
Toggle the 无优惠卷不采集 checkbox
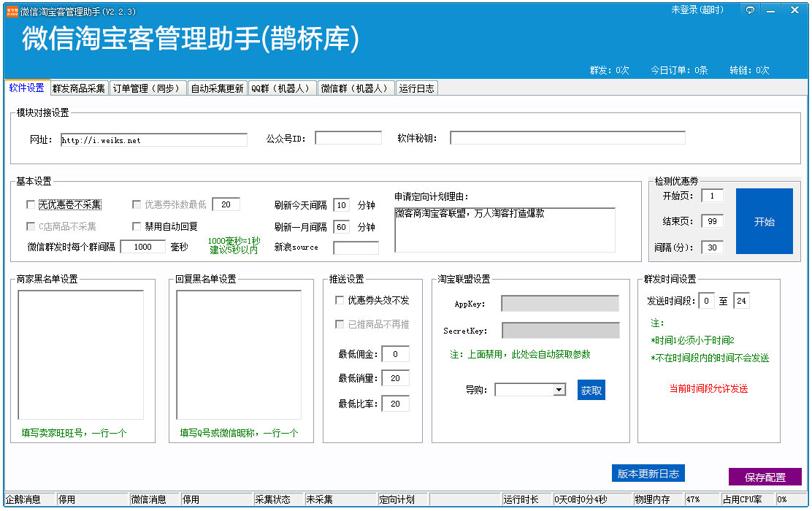[31, 205]
